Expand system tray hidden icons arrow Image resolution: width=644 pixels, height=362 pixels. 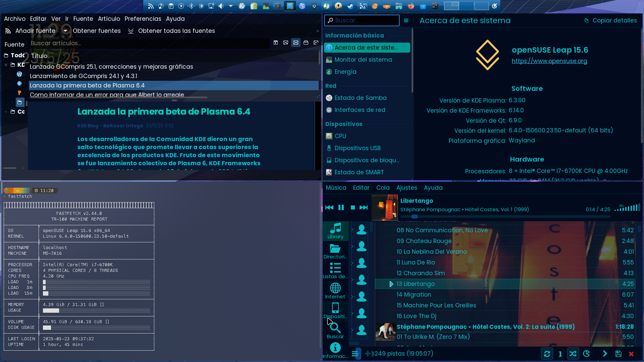(x=231, y=6)
